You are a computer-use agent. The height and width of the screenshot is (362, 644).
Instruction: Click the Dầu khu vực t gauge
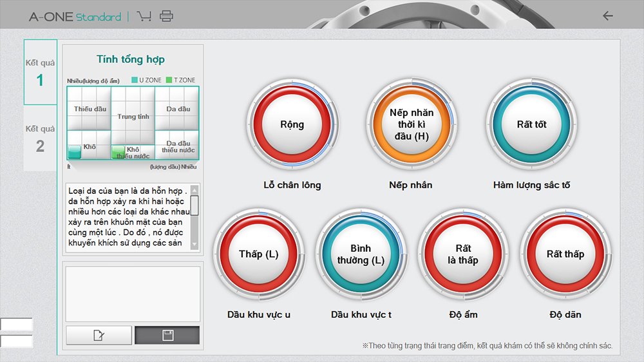coord(361,254)
